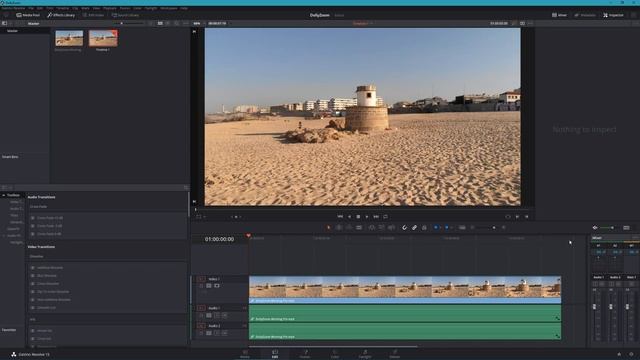Open the File menu
This screenshot has width=640, height=360.
point(31,8)
